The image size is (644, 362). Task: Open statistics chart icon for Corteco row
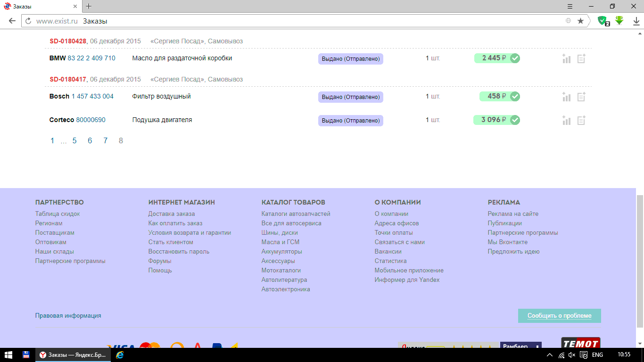566,121
